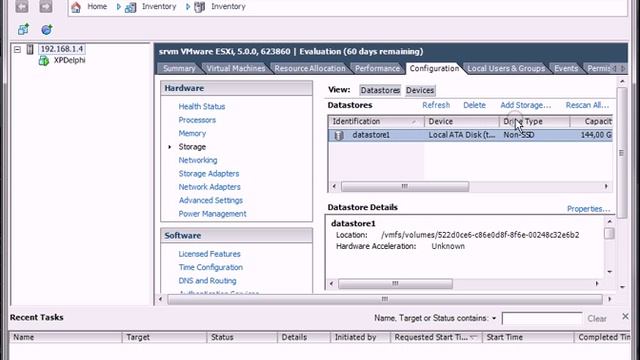This screenshot has height=360, width=640.
Task: Switch to the Virtual Machines tab
Action: tap(236, 69)
